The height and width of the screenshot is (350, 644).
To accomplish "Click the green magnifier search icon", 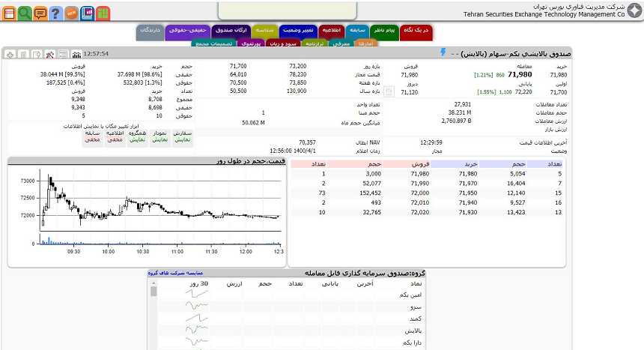I will click(25, 13).
